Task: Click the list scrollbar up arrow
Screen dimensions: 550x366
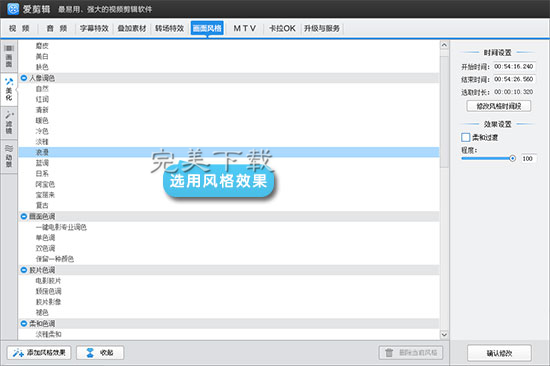Action: pyautogui.click(x=444, y=45)
